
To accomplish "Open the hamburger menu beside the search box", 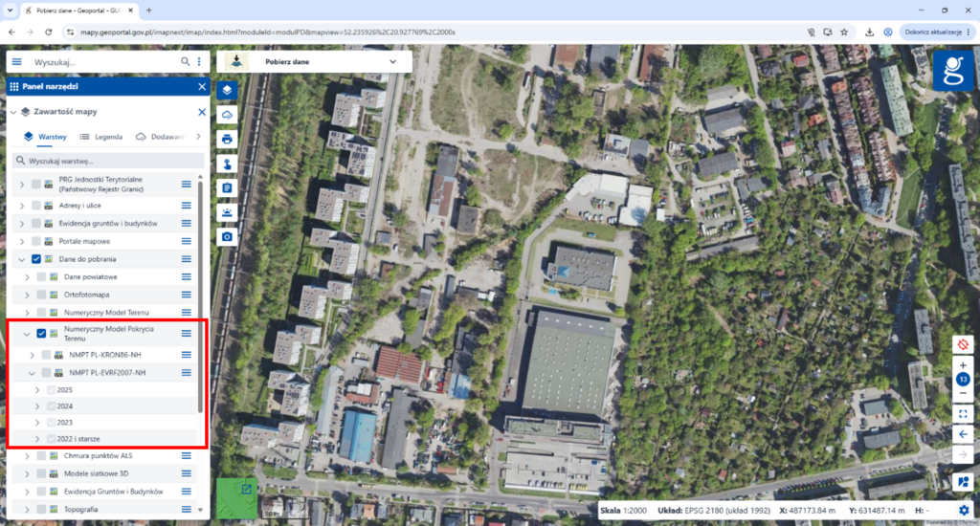I will pyautogui.click(x=17, y=62).
